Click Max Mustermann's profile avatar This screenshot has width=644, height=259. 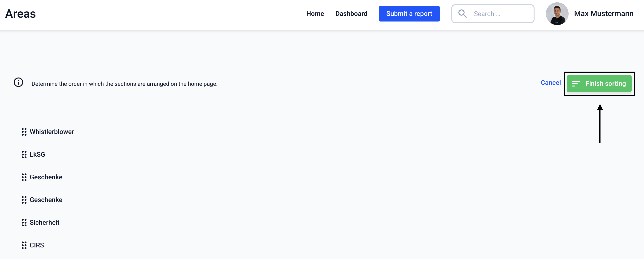pos(557,14)
